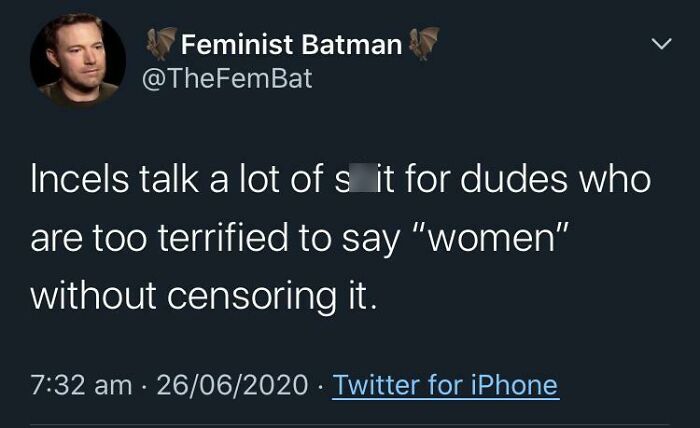Click the word "talk" in the tweet
Image resolution: width=700 pixels, height=428 pixels.
point(169,179)
